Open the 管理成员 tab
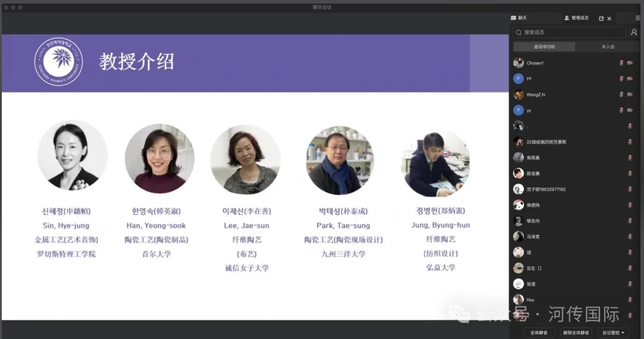This screenshot has width=644, height=339. [x=577, y=18]
